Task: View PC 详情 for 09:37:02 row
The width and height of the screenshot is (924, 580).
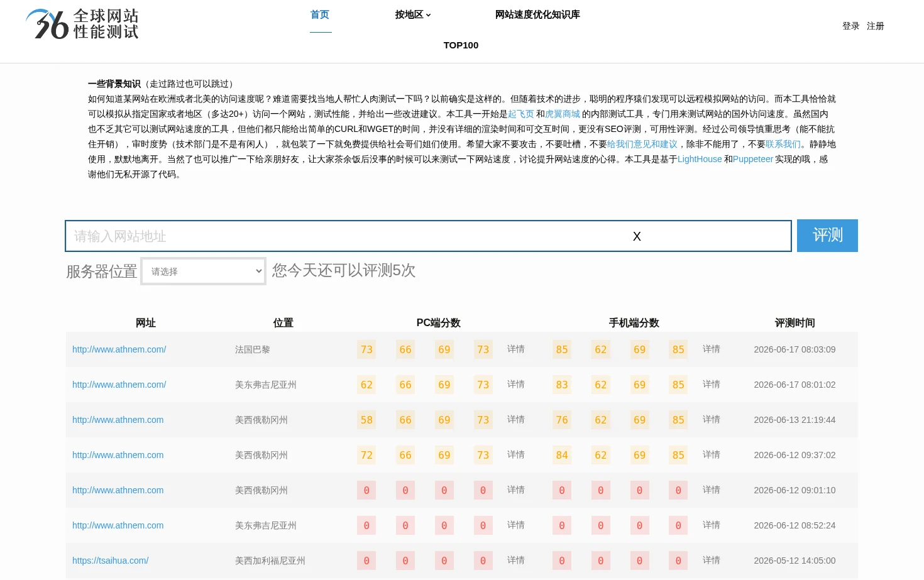Action: coord(516,454)
